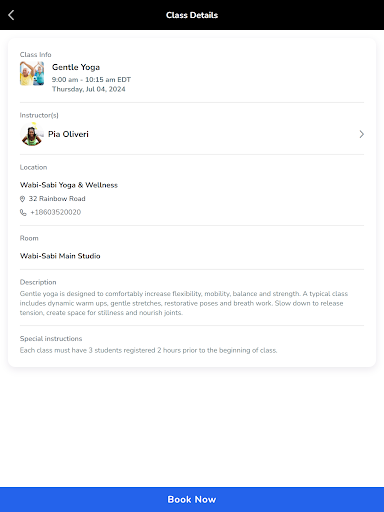Open the 32 Rainbow Road address
The image size is (384, 512).
[57, 199]
